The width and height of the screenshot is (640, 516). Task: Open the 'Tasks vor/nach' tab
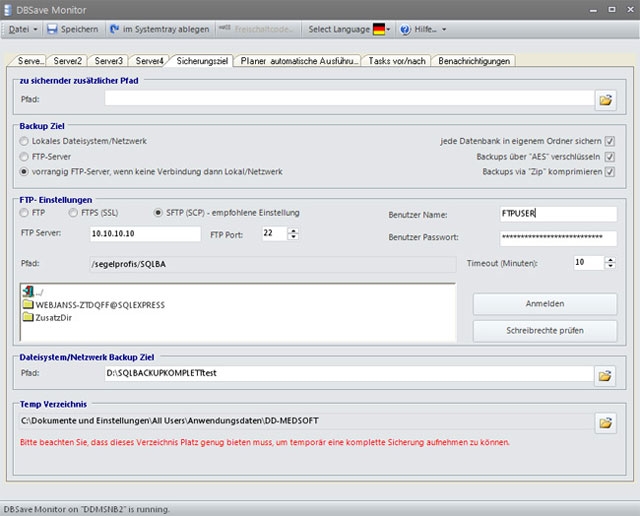398,61
